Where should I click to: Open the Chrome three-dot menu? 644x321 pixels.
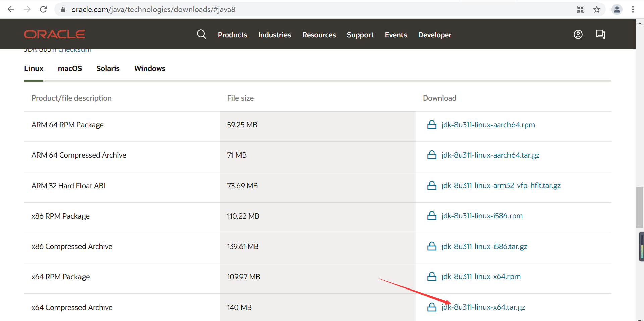(x=633, y=9)
